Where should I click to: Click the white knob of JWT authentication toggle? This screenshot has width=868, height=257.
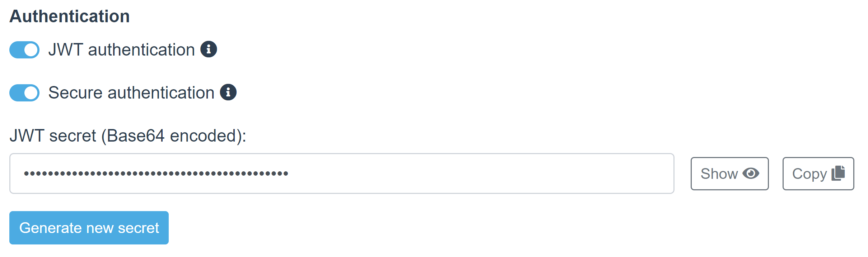click(31, 50)
